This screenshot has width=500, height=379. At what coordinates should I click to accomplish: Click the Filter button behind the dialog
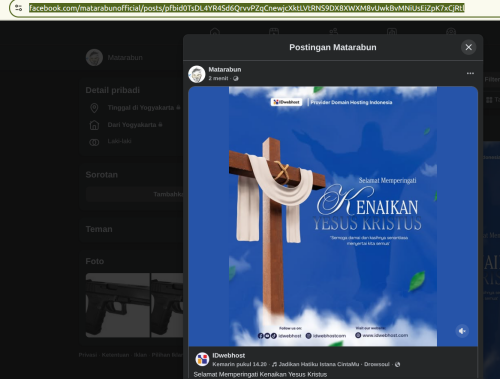point(492,79)
